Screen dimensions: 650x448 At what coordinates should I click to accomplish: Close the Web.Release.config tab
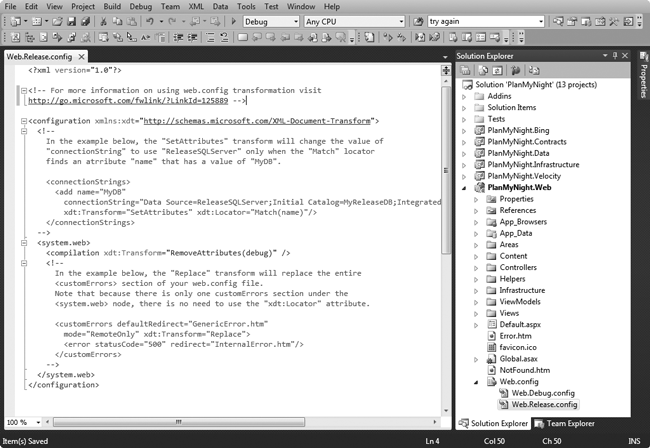[x=82, y=57]
